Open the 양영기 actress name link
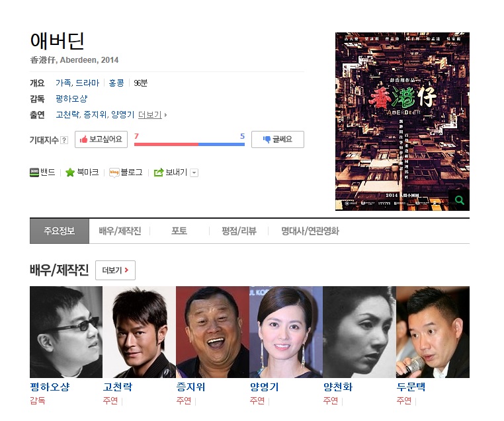The width and height of the screenshot is (504, 421). point(264,387)
